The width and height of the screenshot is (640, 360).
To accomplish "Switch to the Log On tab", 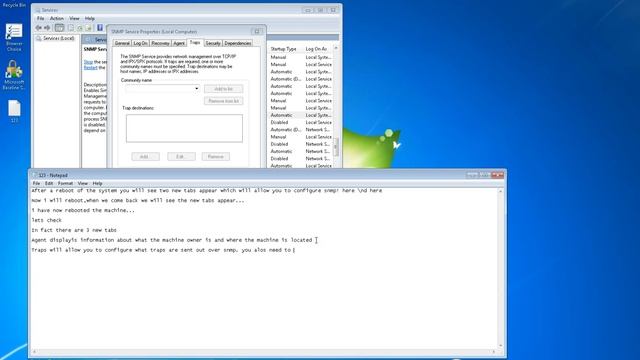I will (x=140, y=43).
